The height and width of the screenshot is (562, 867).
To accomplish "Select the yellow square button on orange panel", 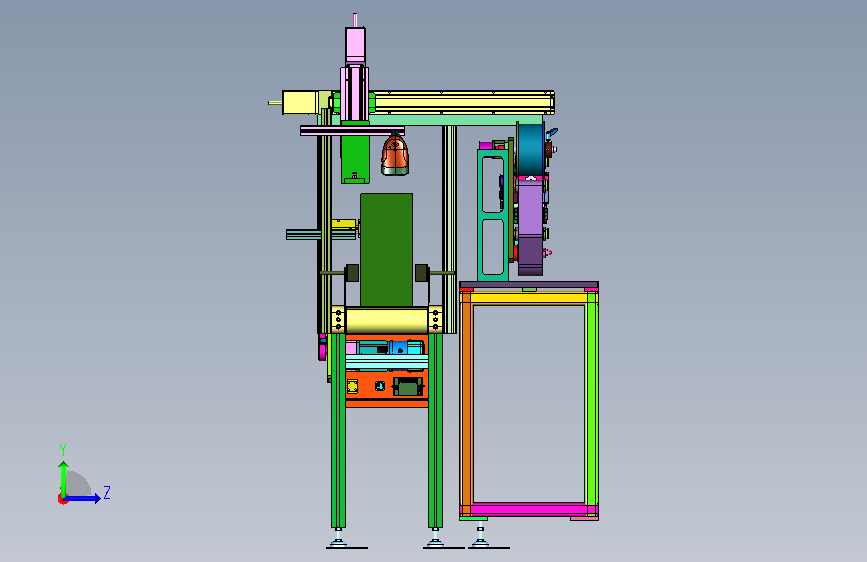I will point(352,386).
